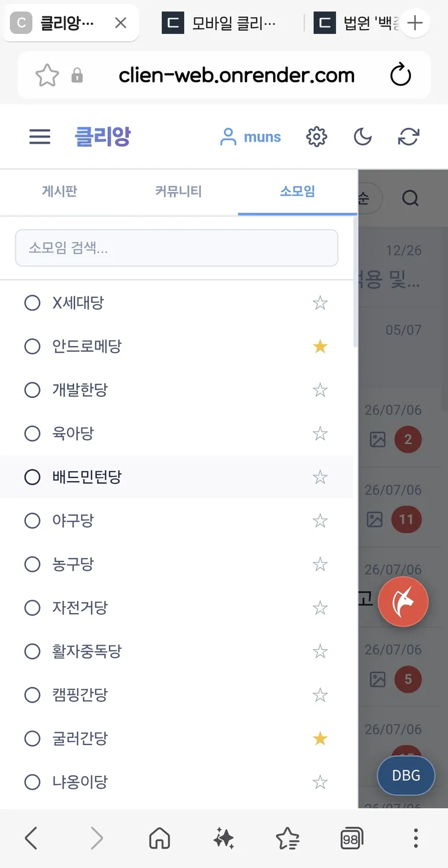Screen dimensions: 448x868
Task: Switch to the 커뮤니티 tab
Action: pyautogui.click(x=178, y=192)
